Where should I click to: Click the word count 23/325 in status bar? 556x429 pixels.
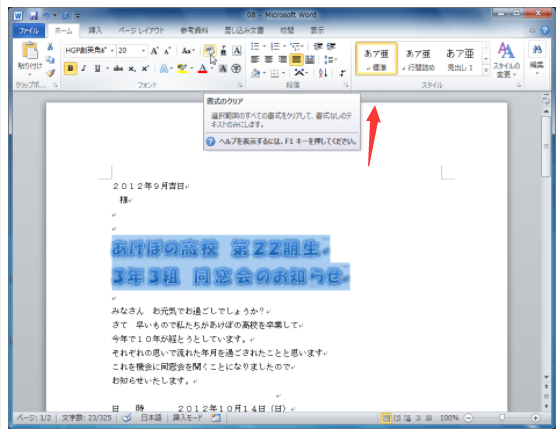pos(87,418)
